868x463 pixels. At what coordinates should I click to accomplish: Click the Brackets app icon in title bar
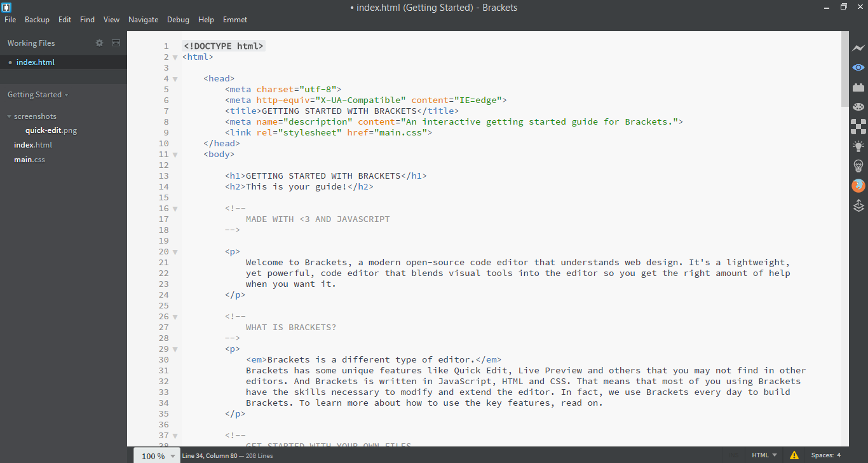[x=6, y=7]
